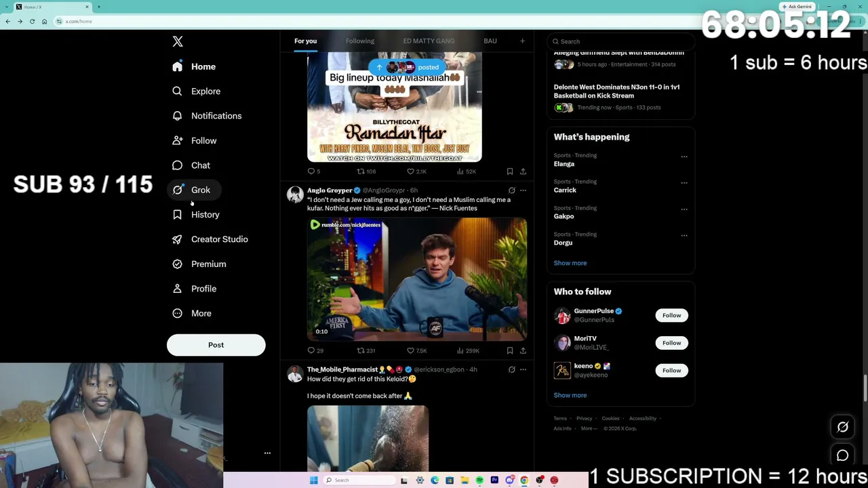Like the Ramadan Iftar post

point(417,171)
